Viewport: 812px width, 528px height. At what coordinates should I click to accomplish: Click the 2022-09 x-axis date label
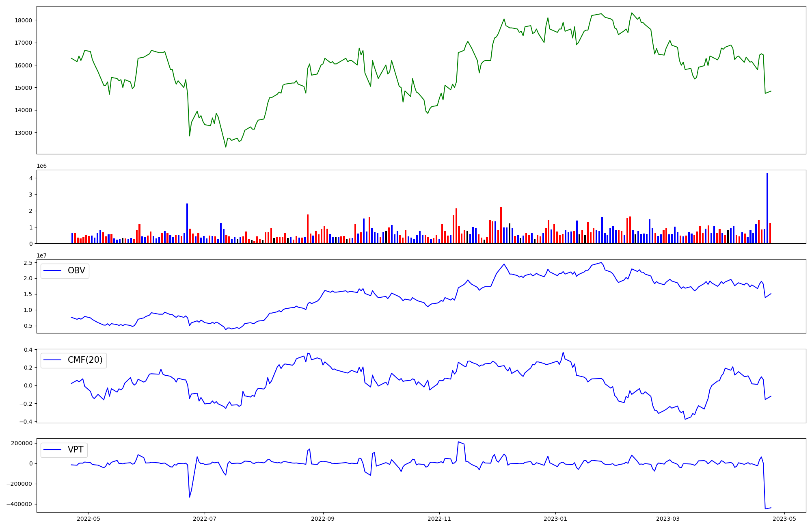point(323,519)
